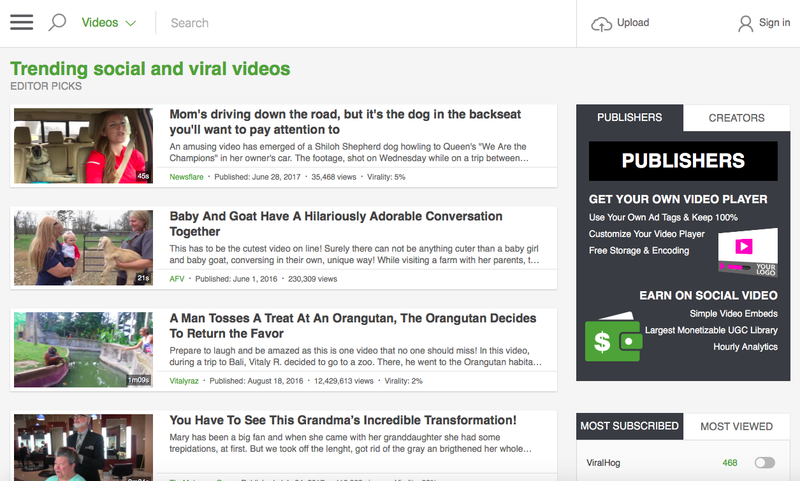Click the Sign in text link
The height and width of the screenshot is (481, 800).
click(x=774, y=22)
